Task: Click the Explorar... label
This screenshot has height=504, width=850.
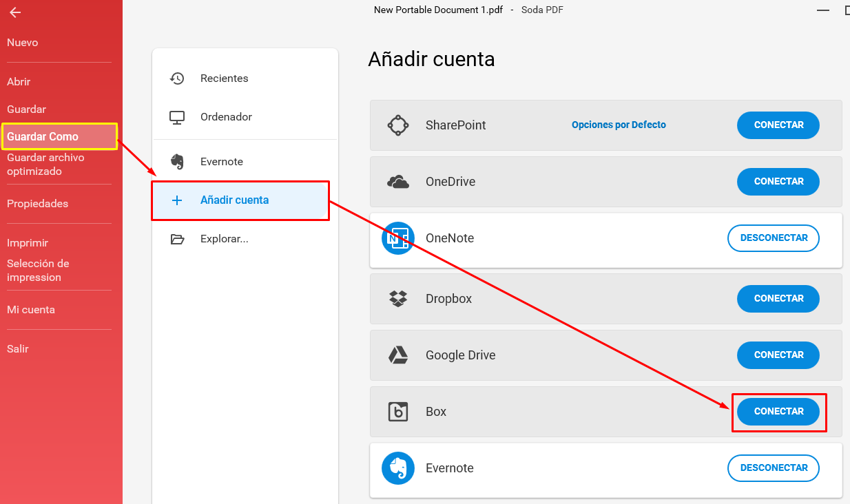Action: [x=225, y=239]
